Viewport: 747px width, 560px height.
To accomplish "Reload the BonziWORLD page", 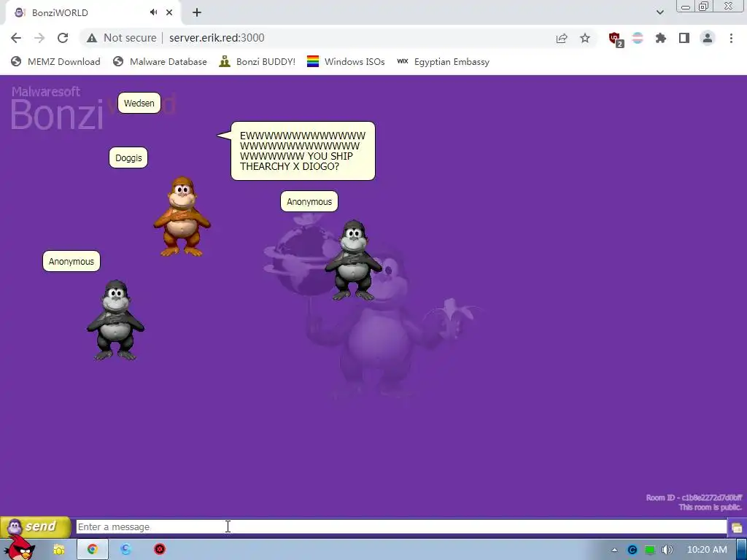I will [63, 38].
